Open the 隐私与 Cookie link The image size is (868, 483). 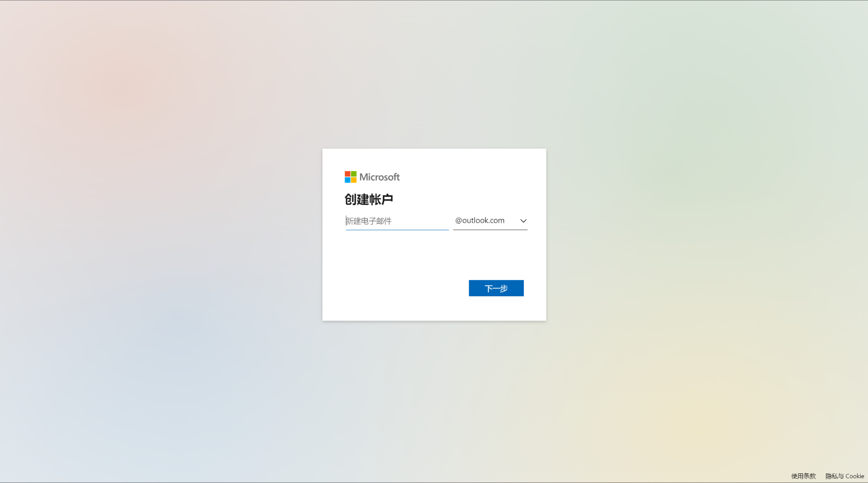(845, 476)
